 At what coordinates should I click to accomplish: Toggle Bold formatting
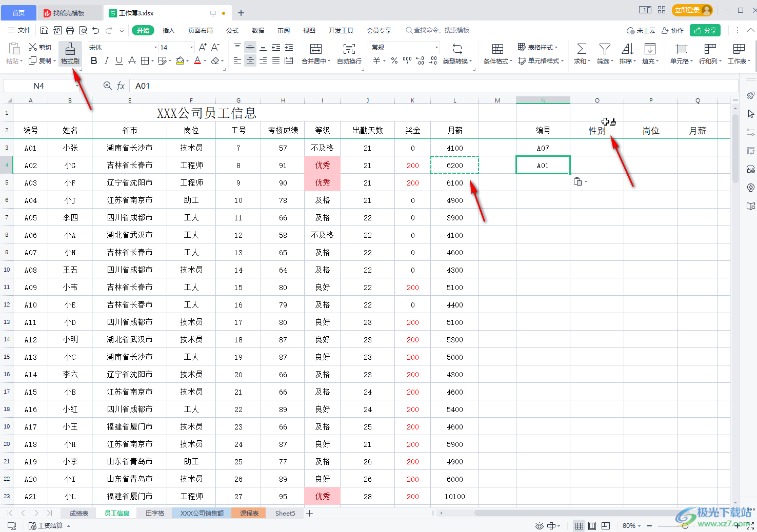94,60
